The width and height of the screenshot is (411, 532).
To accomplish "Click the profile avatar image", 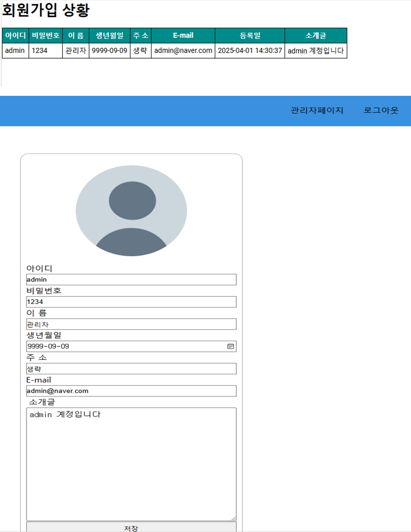I will point(131,211).
